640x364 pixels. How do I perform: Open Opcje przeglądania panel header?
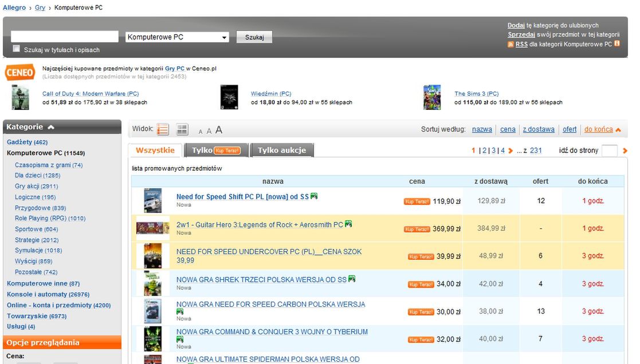(x=62, y=342)
